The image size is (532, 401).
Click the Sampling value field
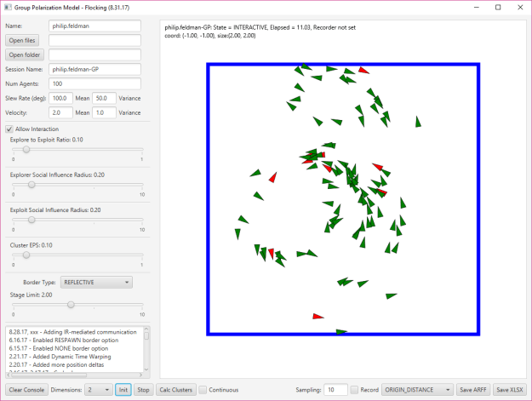335,390
